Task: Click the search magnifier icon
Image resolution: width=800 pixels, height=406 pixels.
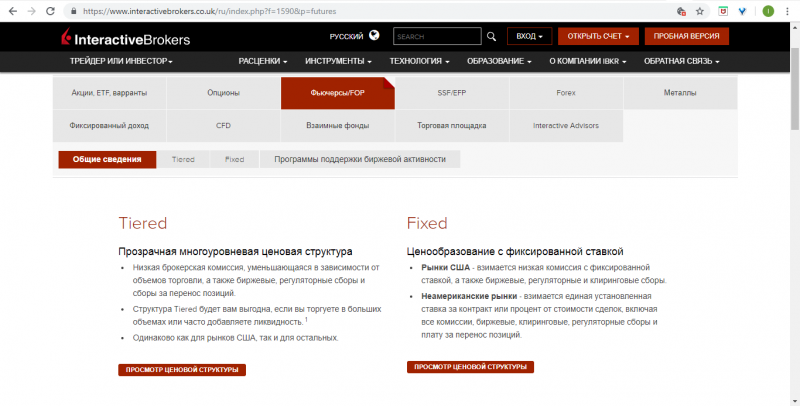Action: tap(491, 36)
